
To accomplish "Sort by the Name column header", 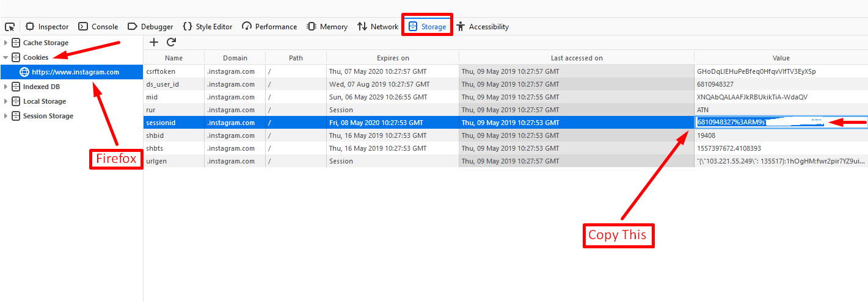I will (174, 58).
